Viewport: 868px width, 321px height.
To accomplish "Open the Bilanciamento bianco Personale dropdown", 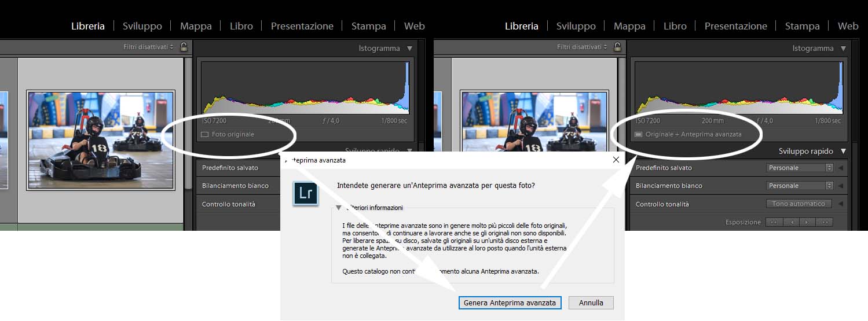I will click(x=800, y=186).
